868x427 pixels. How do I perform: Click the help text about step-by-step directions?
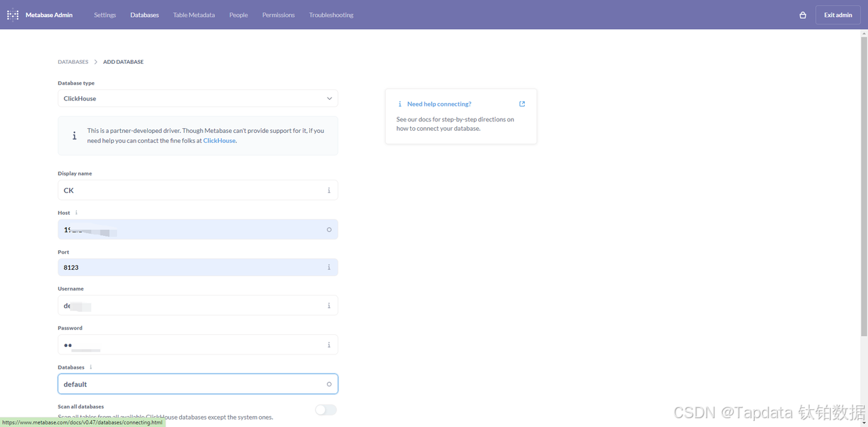(455, 124)
